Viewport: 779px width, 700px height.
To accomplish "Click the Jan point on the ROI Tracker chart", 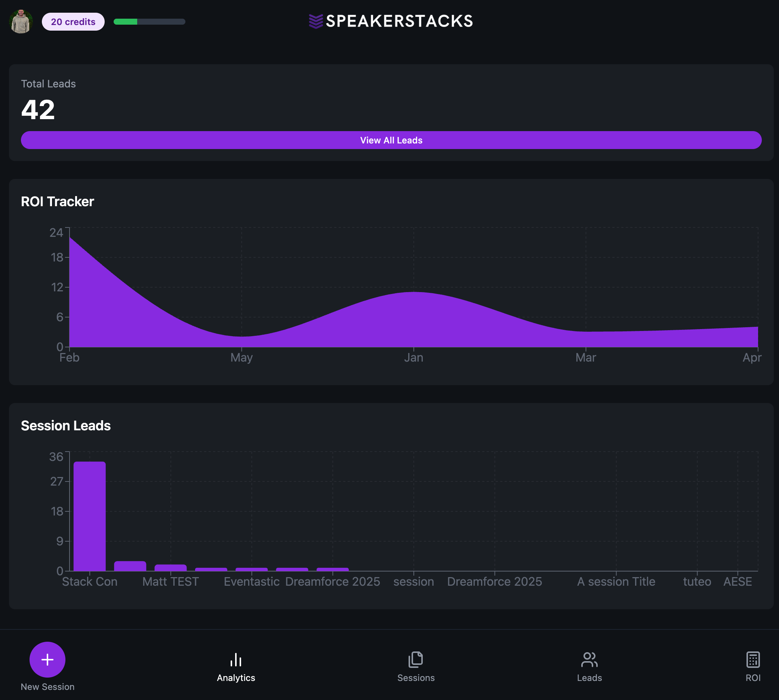I will tap(414, 292).
